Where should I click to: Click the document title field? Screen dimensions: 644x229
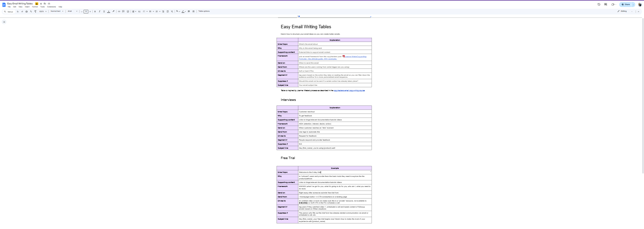coord(20,4)
